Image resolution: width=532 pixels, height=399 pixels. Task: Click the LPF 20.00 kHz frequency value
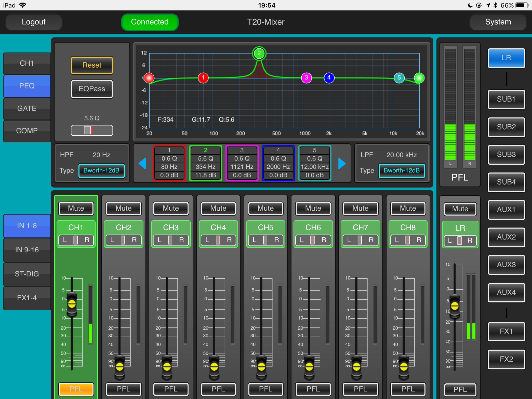click(x=402, y=155)
